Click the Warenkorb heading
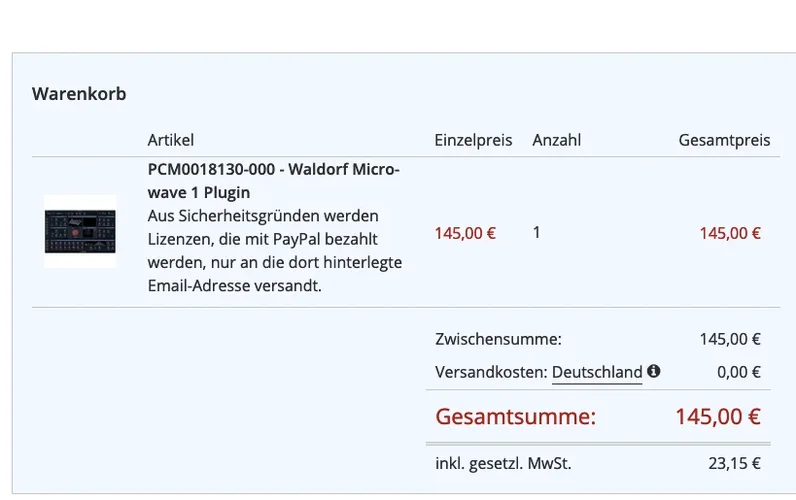Image resolution: width=796 pixels, height=500 pixels. click(x=79, y=94)
